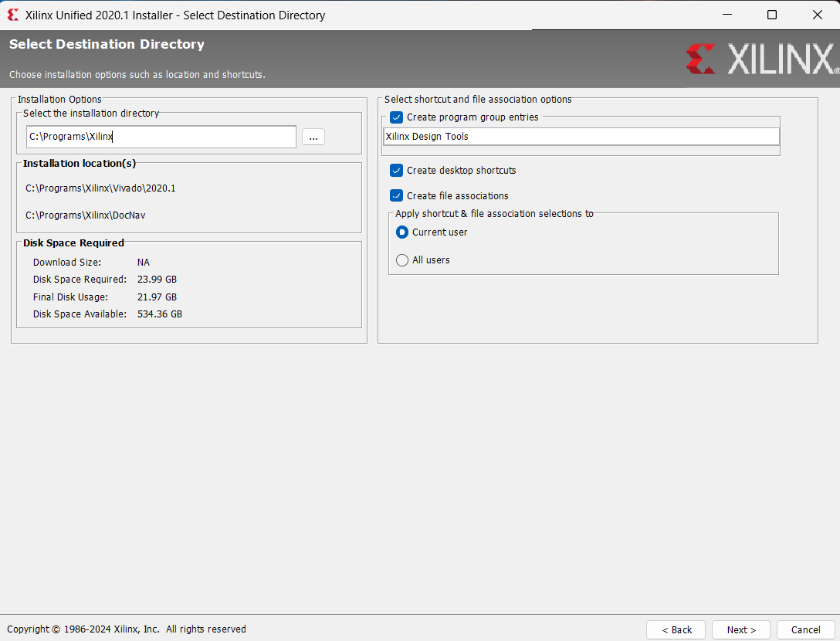
Task: Click the C:\Programs\Xilinx\DocNav location path
Action: (86, 215)
